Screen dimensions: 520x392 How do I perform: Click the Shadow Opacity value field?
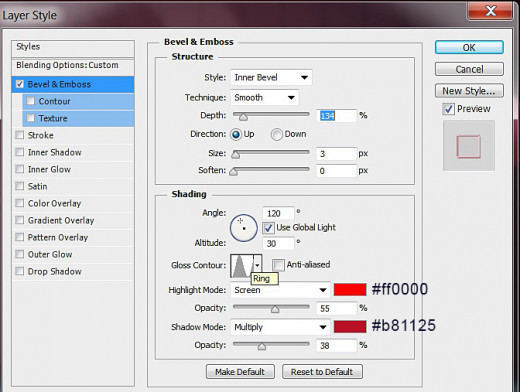336,345
